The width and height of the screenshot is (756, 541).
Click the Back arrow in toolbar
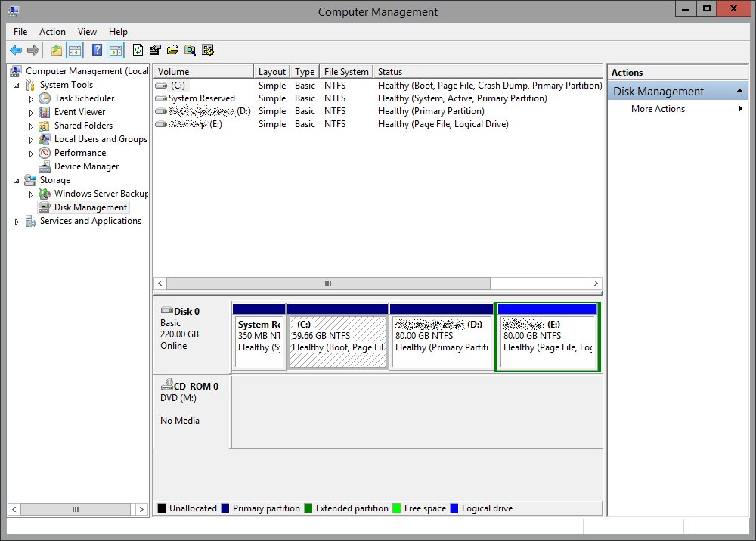pos(16,50)
